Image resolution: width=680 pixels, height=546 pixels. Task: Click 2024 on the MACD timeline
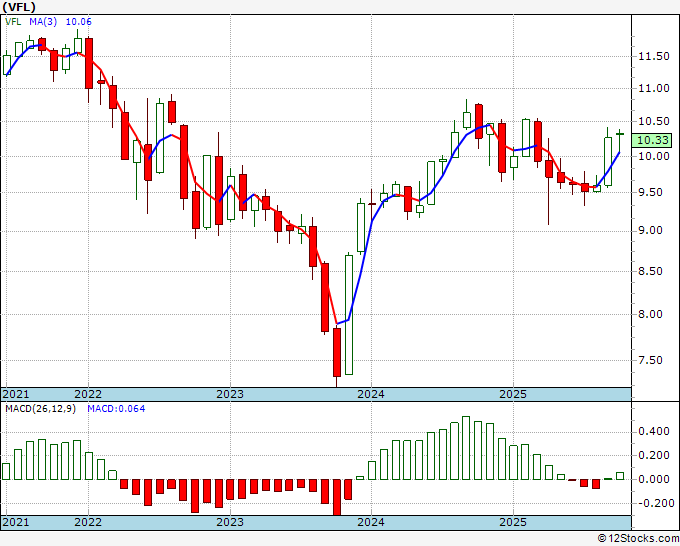371,522
